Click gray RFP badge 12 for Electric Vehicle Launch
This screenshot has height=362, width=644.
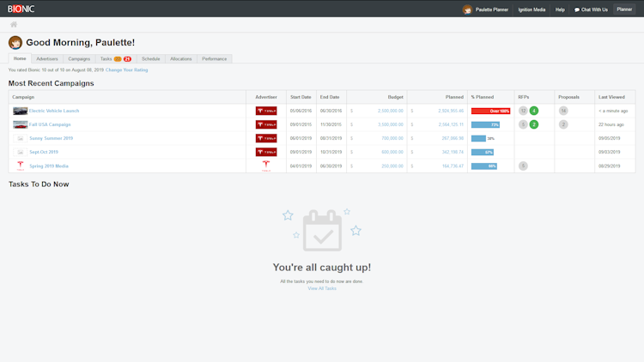tap(523, 111)
